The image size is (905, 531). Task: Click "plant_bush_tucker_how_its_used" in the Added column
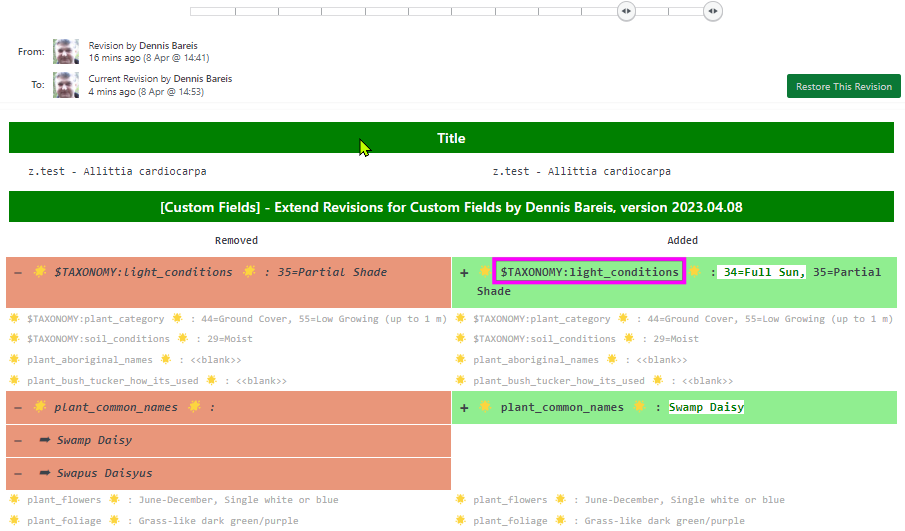(559, 381)
